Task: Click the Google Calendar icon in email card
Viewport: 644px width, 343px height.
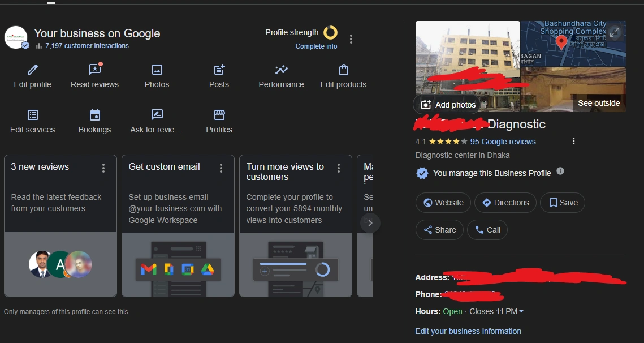Action: pyautogui.click(x=188, y=270)
